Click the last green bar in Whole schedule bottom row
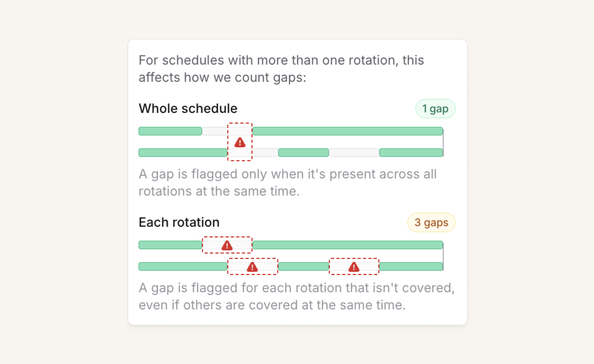This screenshot has width=594, height=364. 411,152
